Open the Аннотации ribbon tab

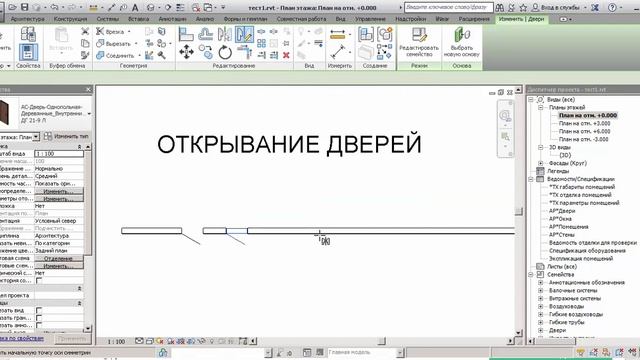point(172,19)
